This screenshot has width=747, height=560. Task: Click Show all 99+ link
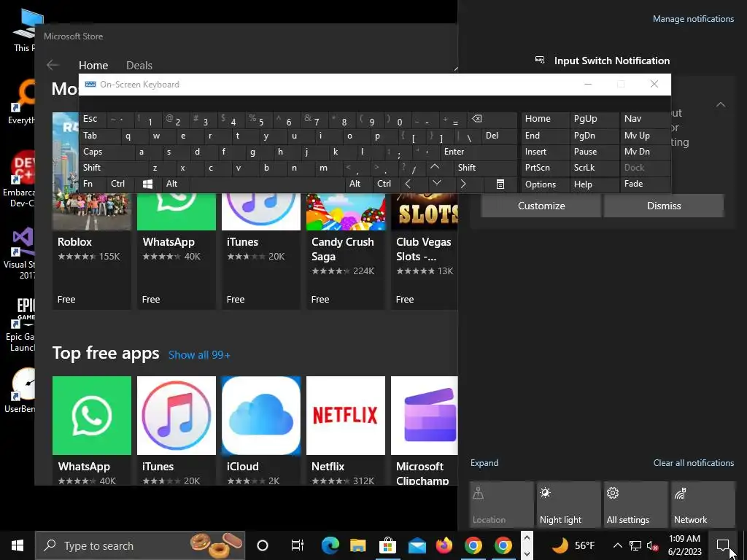[199, 355]
